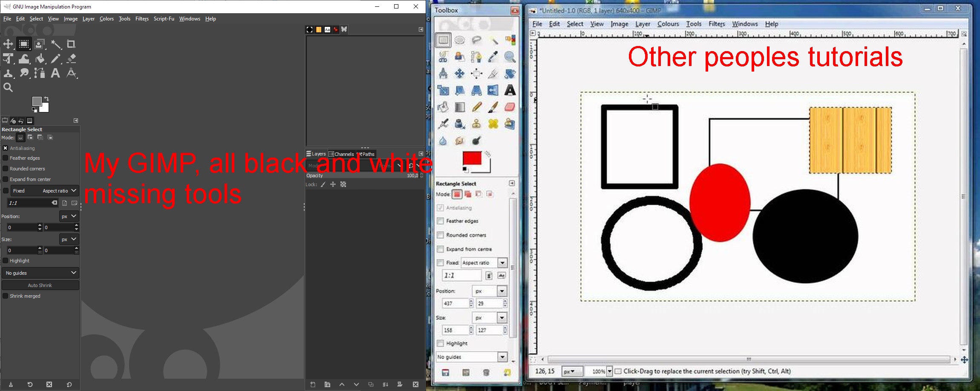Image resolution: width=980 pixels, height=391 pixels.
Task: Set add-to-selection mode in dark GIMP options
Action: pos(30,137)
